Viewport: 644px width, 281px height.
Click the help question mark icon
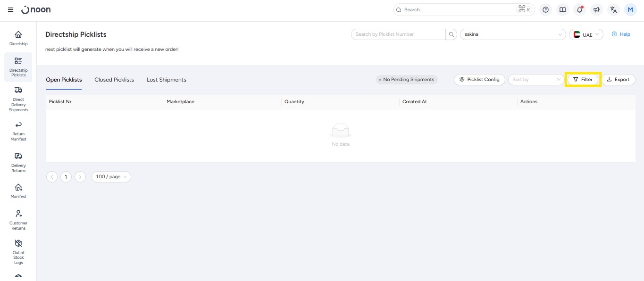545,9
